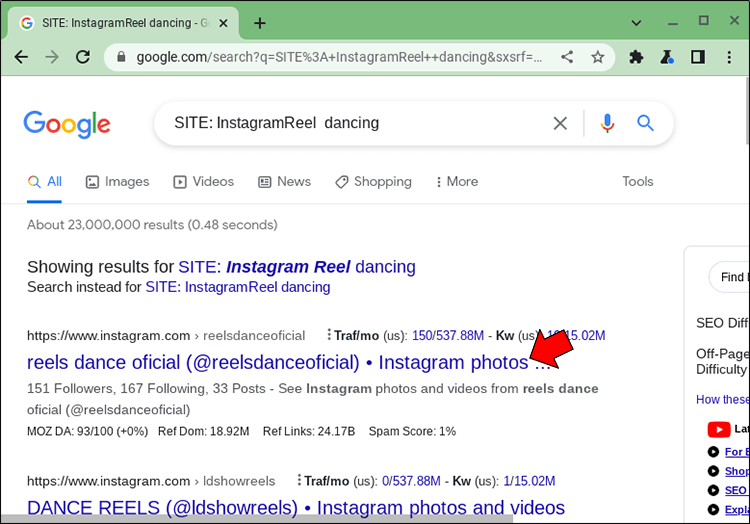Start voice search with microphone icon

pyautogui.click(x=607, y=123)
